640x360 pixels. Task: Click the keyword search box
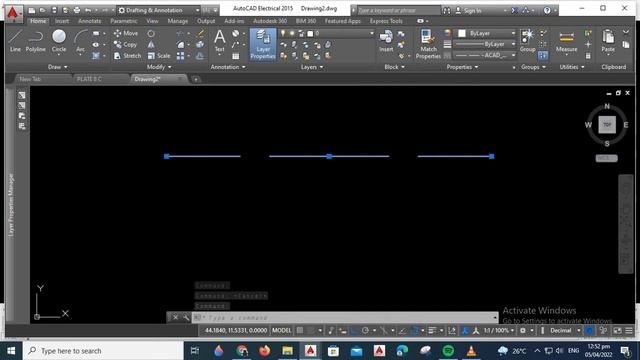tap(397, 11)
